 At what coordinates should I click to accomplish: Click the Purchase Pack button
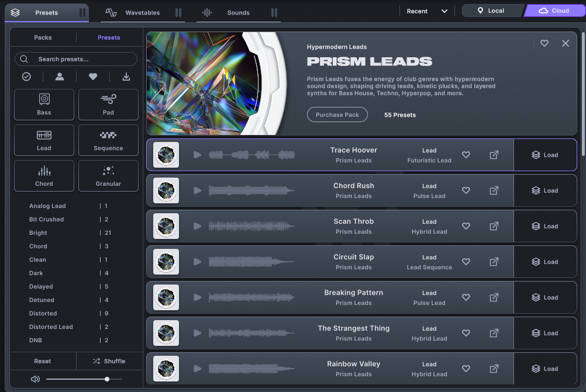click(x=337, y=115)
